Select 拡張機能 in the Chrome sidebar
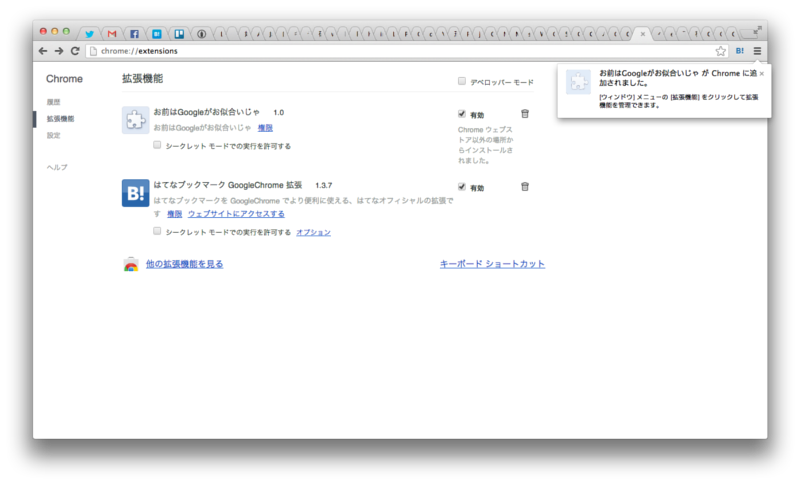The width and height of the screenshot is (800, 485). coord(60,119)
